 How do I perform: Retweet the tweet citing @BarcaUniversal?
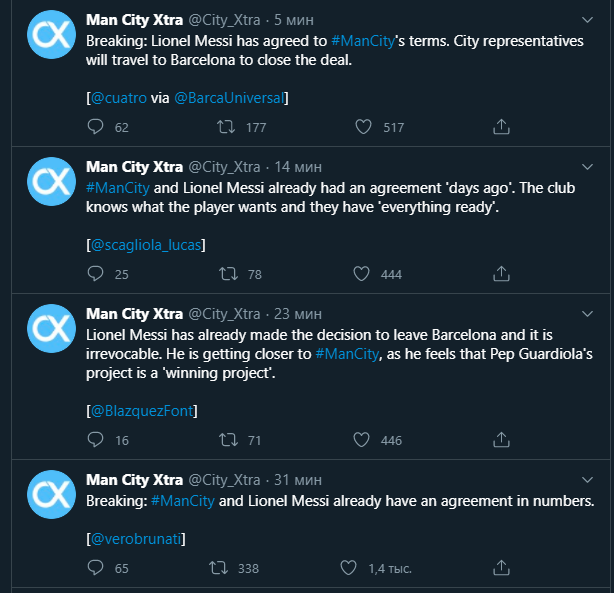point(227,127)
